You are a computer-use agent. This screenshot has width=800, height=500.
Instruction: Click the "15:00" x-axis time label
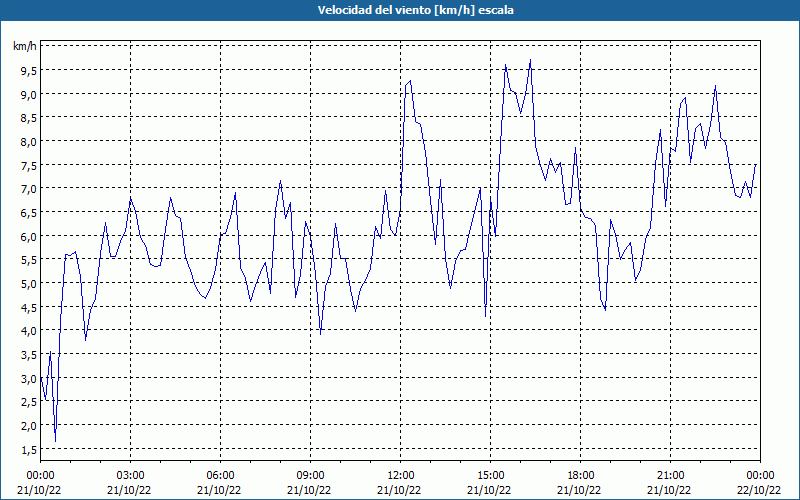point(490,476)
